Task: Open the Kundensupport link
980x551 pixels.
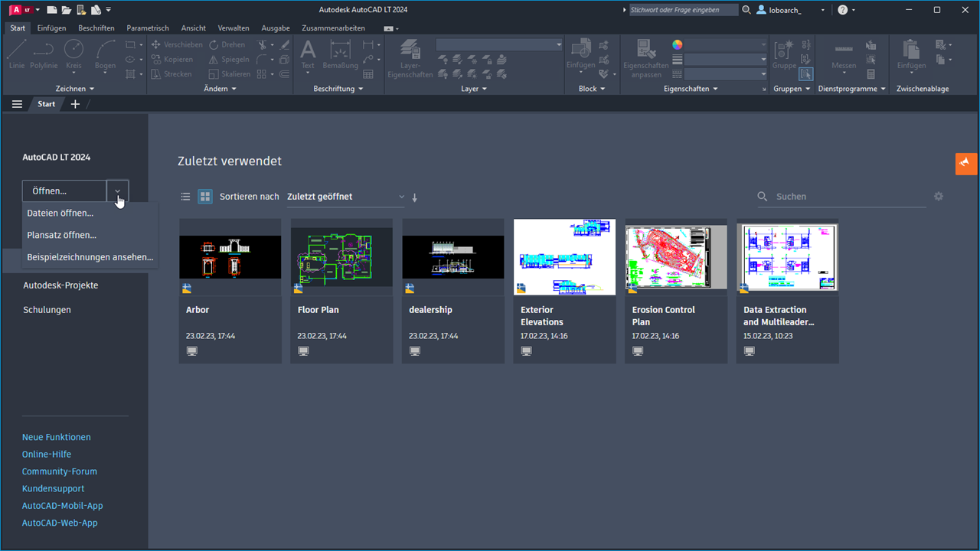Action: [54, 489]
